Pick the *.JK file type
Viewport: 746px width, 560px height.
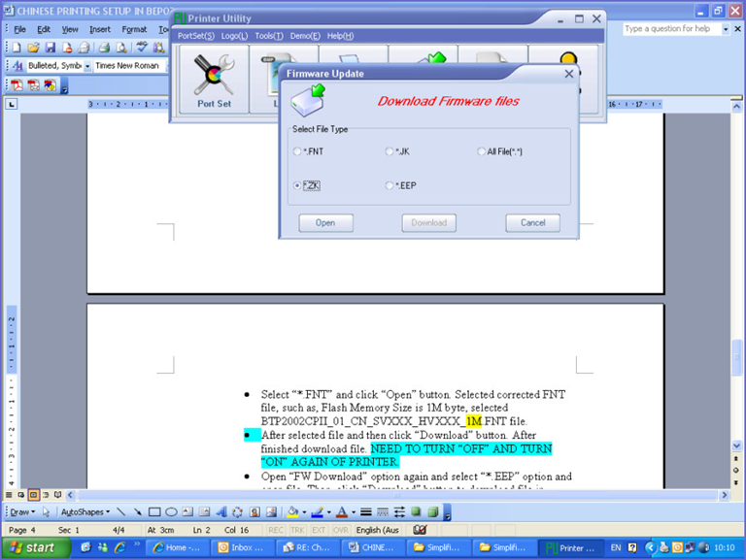click(x=390, y=151)
